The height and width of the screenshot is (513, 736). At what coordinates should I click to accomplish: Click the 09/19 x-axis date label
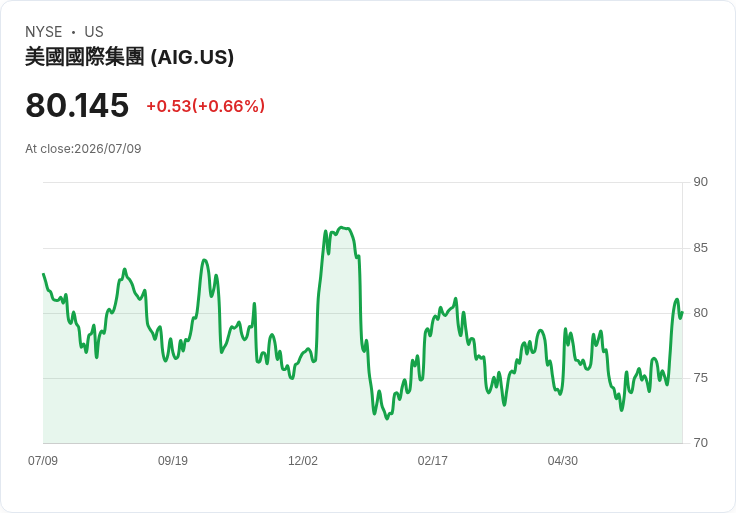(x=173, y=461)
